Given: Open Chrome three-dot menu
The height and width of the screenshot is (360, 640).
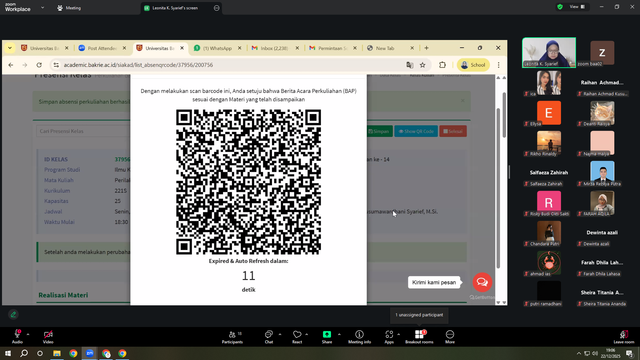Looking at the screenshot, I should [498, 65].
